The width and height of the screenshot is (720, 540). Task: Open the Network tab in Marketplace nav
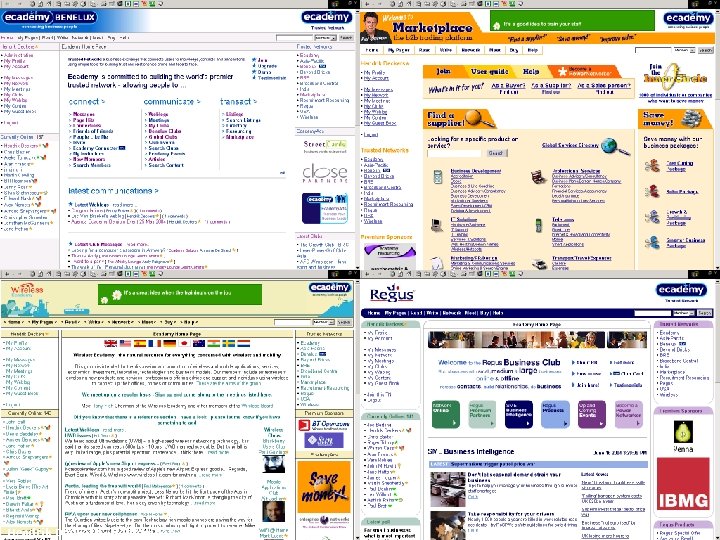[x=471, y=50]
